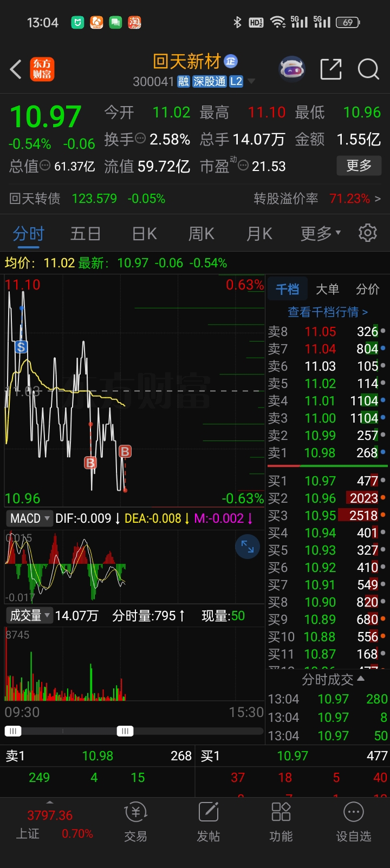
Task: Tap the 融 margin badge
Action: pos(184,81)
